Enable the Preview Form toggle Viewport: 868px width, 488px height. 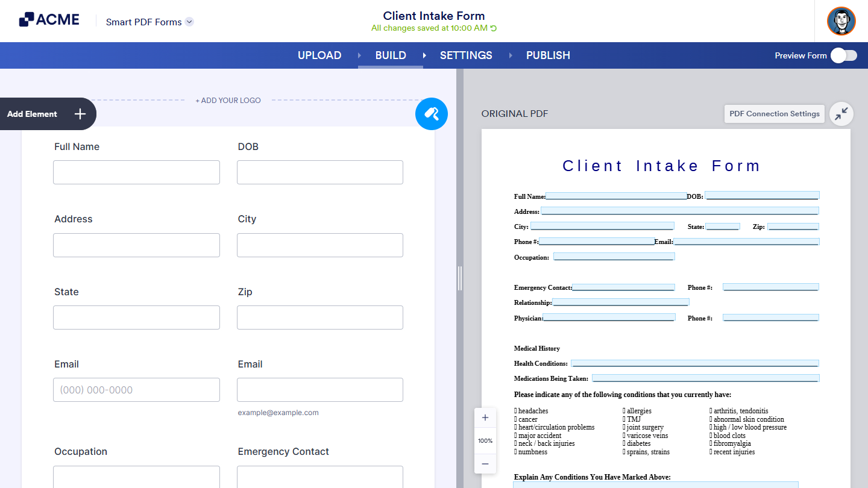843,55
